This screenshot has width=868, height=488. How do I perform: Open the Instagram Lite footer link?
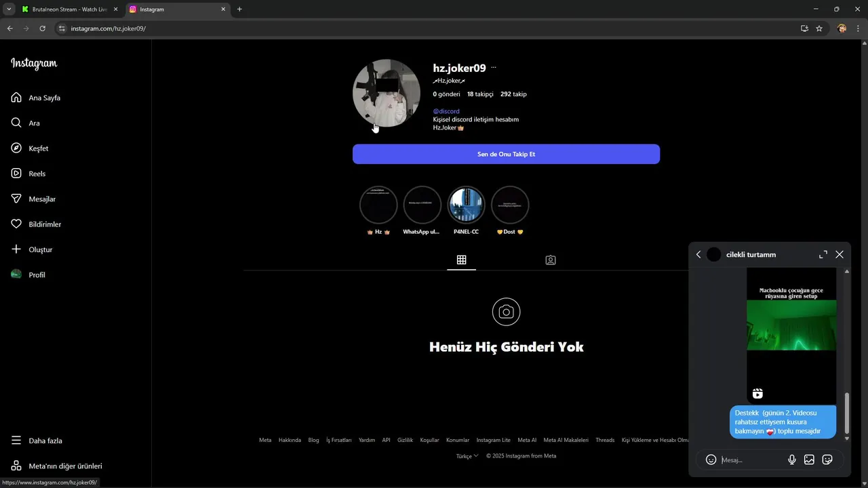pyautogui.click(x=493, y=440)
